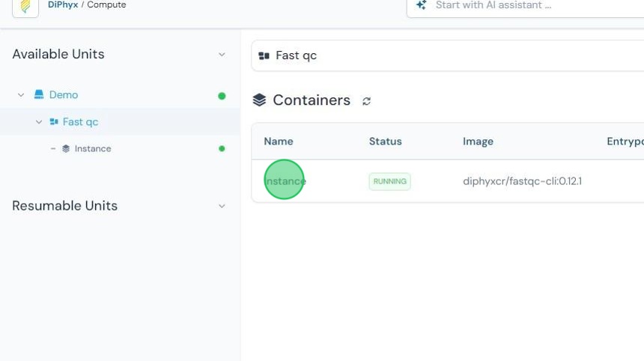Click the green status dot beside Demo
The image size is (644, 361).
[222, 96]
